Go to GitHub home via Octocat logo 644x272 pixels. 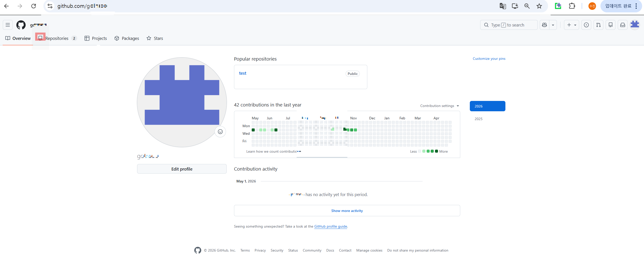(21, 25)
